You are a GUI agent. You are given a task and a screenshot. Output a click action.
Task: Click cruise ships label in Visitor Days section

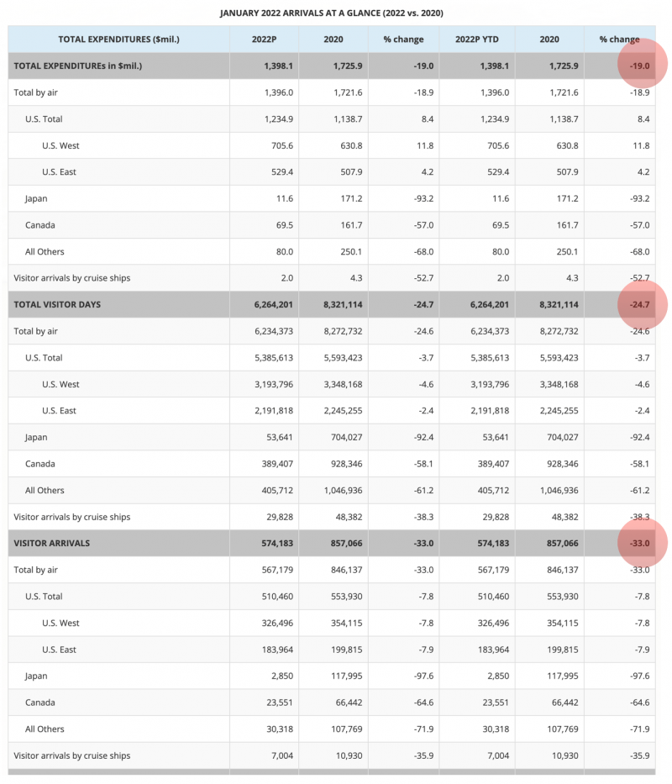coord(72,517)
